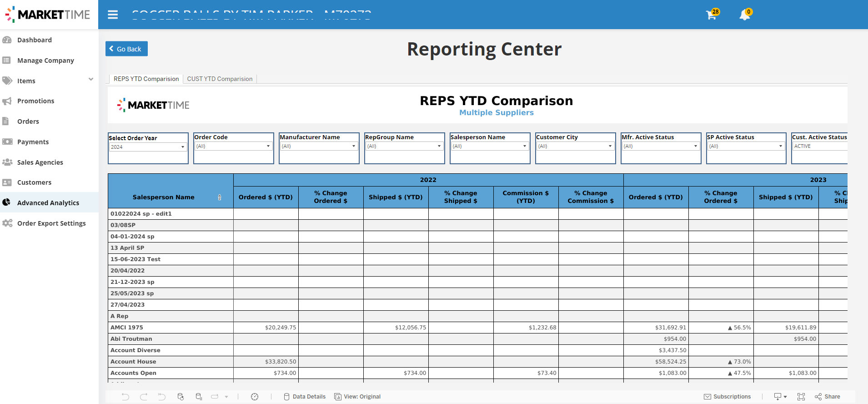
Task: Open the shopping cart
Action: pyautogui.click(x=712, y=15)
